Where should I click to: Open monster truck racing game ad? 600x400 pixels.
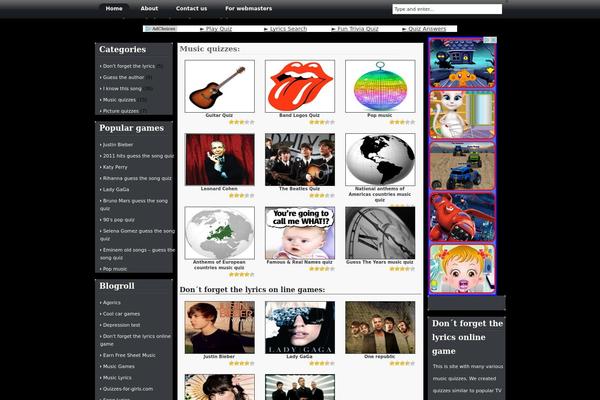[x=462, y=166]
